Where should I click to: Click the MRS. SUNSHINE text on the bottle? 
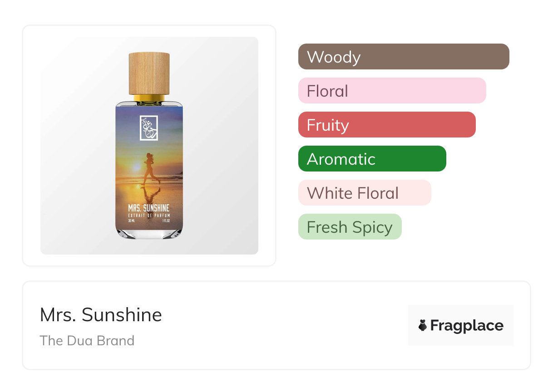click(149, 208)
